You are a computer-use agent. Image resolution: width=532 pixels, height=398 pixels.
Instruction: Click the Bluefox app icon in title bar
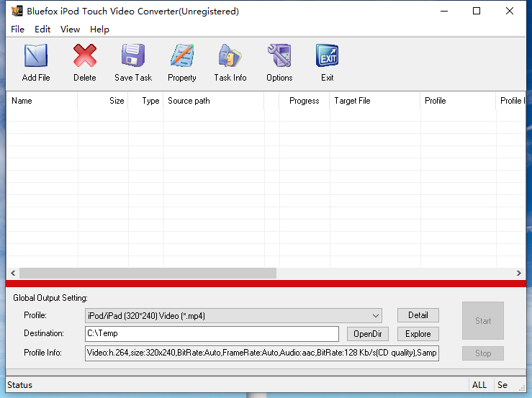pos(17,12)
